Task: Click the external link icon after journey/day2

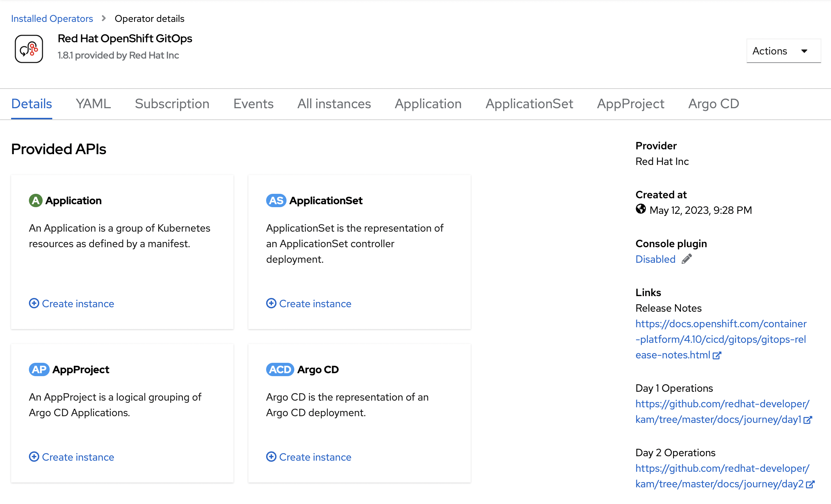Action: tap(810, 484)
